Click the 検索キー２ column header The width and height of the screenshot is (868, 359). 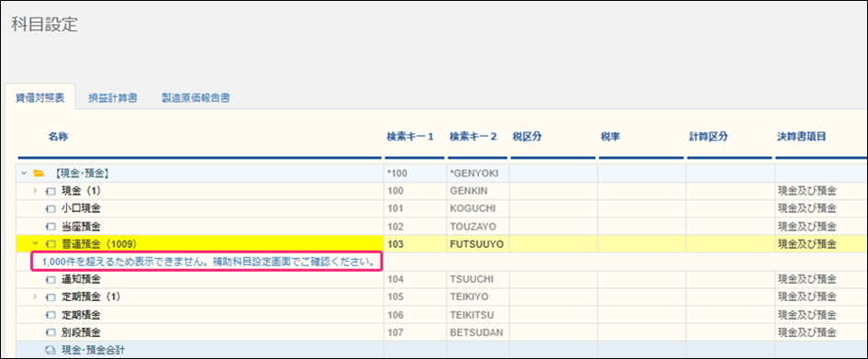pyautogui.click(x=473, y=137)
